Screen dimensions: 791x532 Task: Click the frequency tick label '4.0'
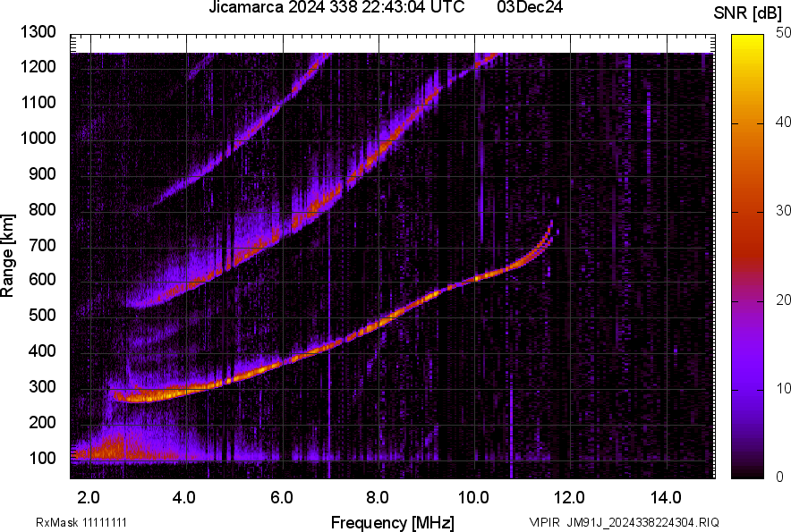pyautogui.click(x=184, y=498)
